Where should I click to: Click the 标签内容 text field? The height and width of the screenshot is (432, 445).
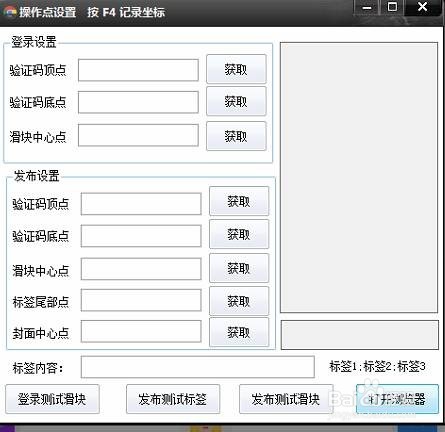click(x=198, y=367)
